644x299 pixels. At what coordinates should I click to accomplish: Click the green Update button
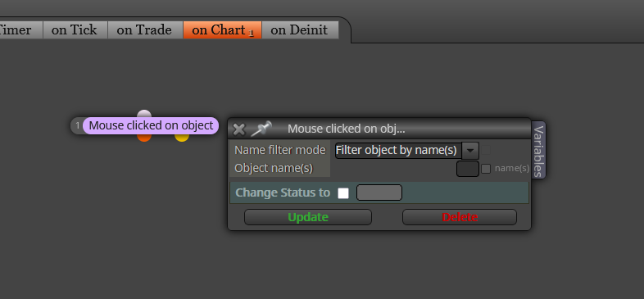point(308,217)
